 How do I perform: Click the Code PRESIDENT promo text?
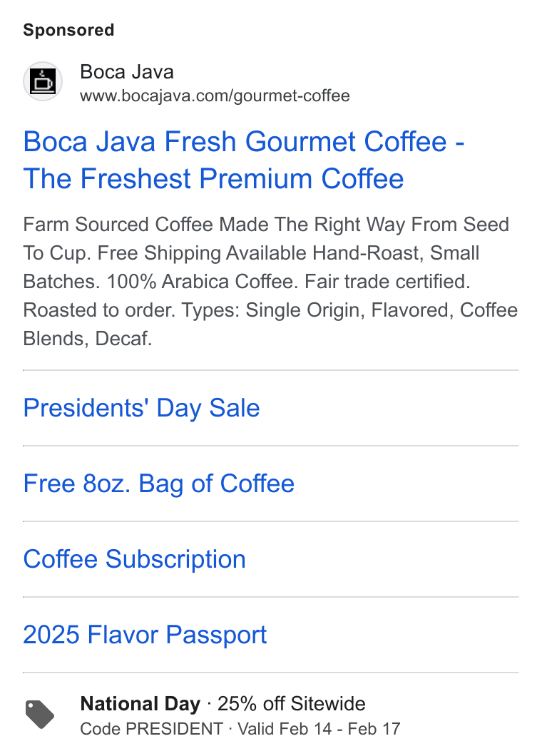pos(151,729)
